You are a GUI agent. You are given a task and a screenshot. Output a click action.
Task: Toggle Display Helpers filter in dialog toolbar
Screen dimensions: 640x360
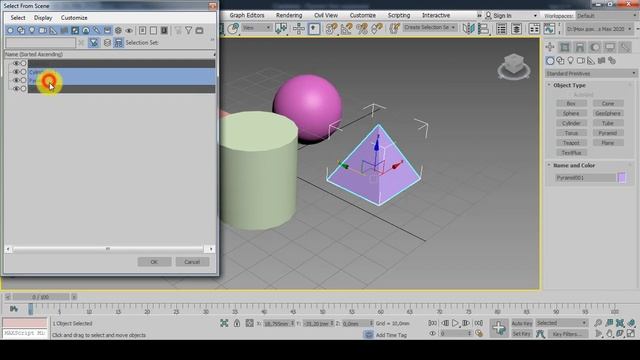pyautogui.click(x=53, y=30)
